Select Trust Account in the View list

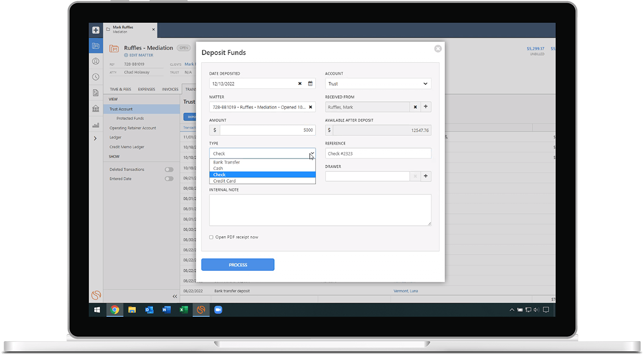(x=142, y=109)
